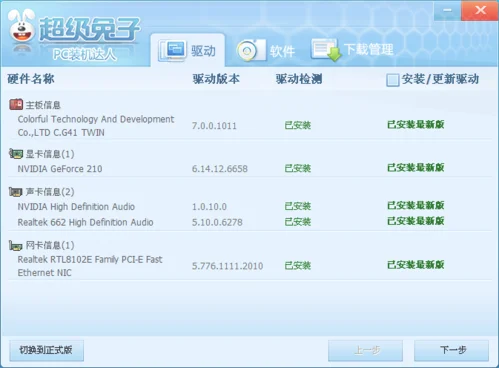
Task: Close the Super Rabbit window
Action: (x=480, y=10)
